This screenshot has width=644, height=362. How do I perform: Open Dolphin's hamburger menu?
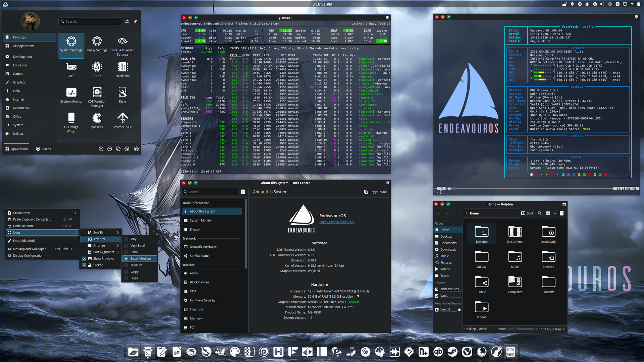[562, 213]
